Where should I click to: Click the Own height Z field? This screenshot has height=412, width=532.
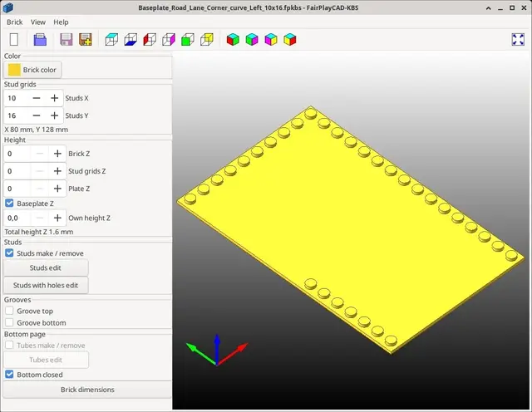(x=17, y=218)
